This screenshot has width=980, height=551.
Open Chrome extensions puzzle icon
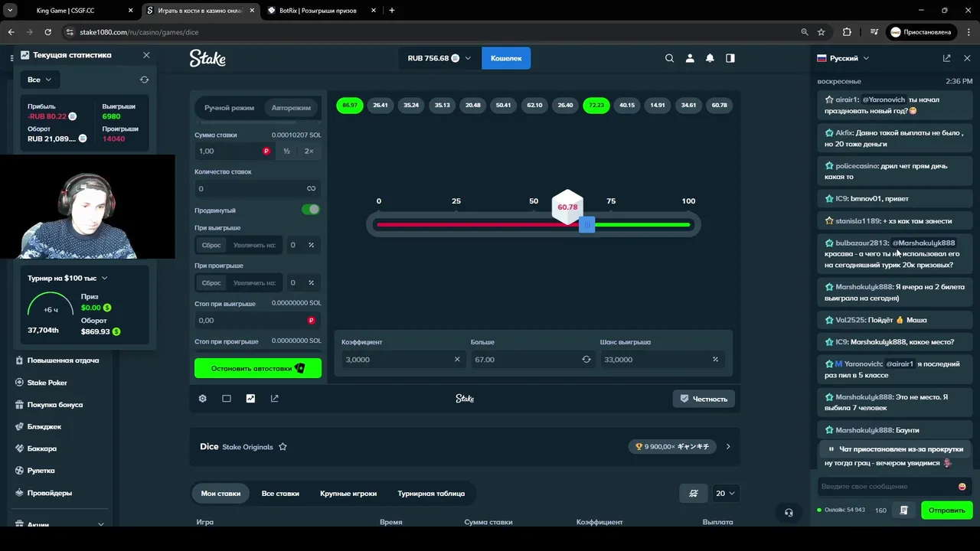click(x=847, y=32)
